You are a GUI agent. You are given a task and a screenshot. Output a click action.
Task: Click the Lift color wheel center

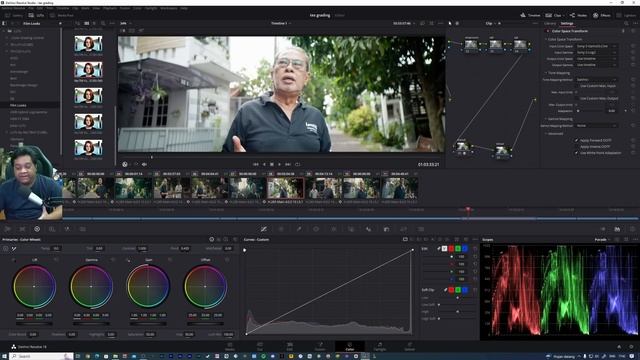pos(34,287)
